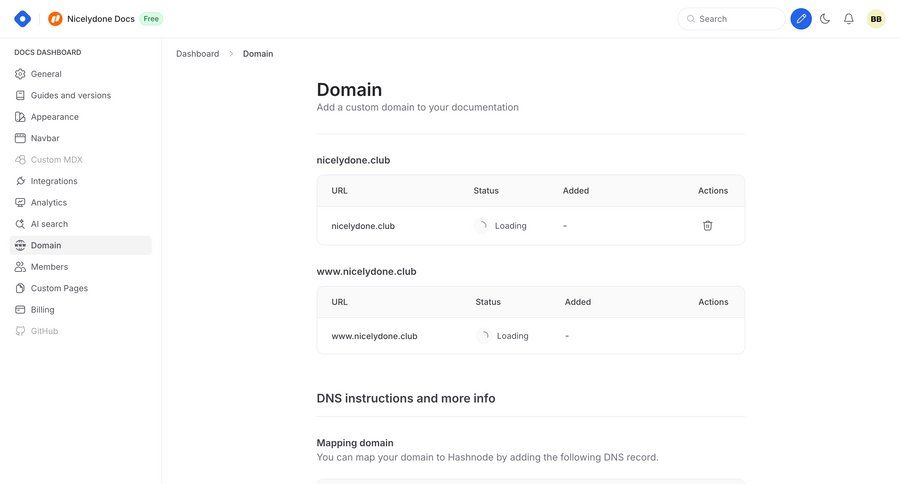Click the blue pencil edit button
The height and width of the screenshot is (484, 900).
(x=801, y=19)
